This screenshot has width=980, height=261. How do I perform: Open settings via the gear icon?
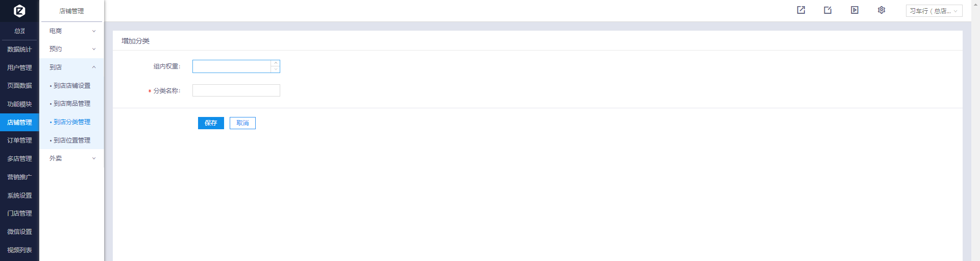[881, 10]
